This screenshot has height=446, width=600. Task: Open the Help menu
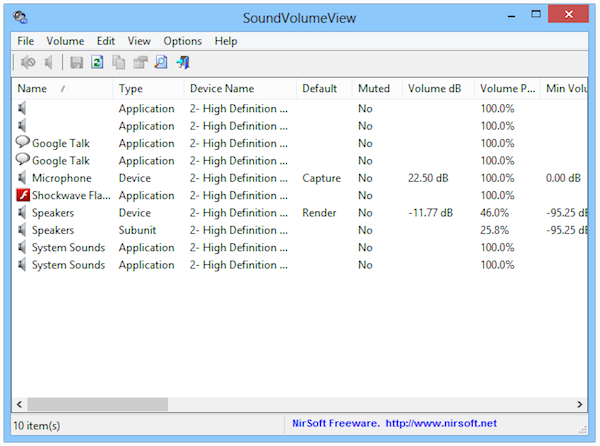coord(226,41)
